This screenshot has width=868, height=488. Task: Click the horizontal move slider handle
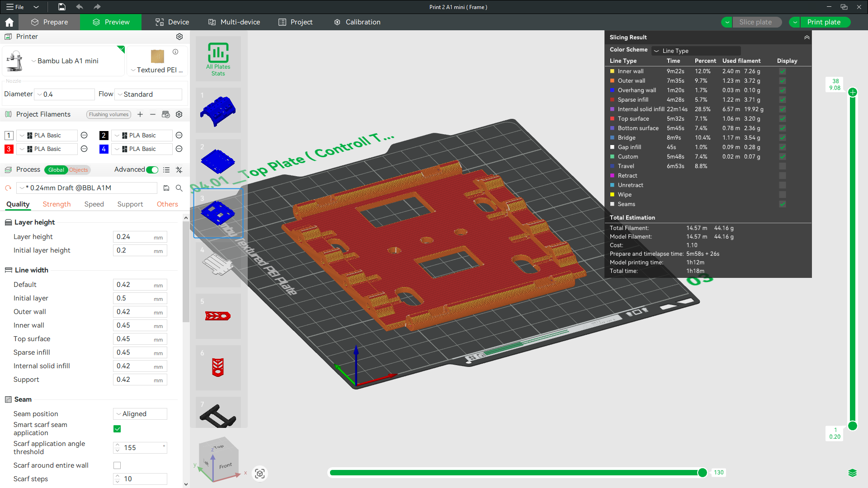coord(702,473)
